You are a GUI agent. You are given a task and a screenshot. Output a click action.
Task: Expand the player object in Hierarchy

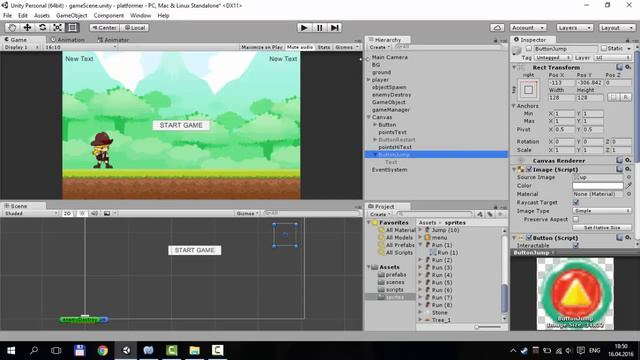369,80
